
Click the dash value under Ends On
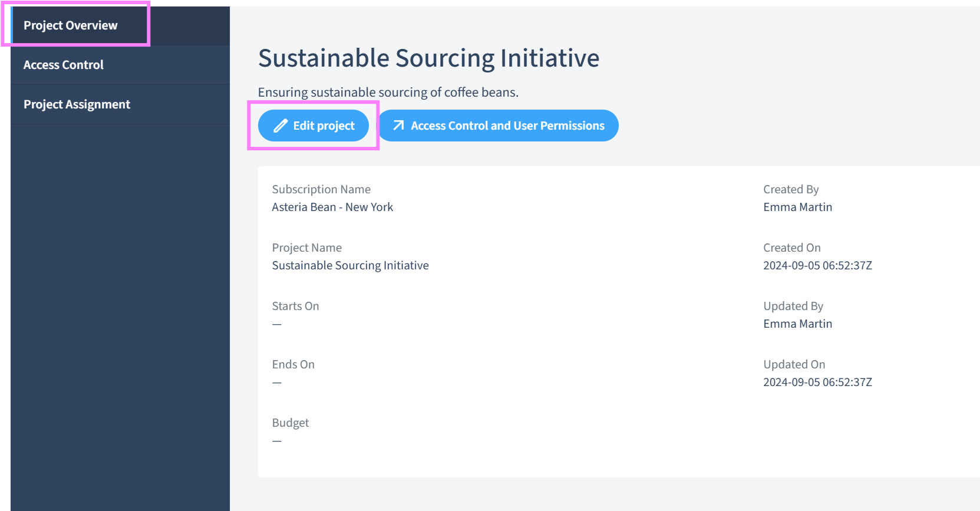click(x=277, y=383)
